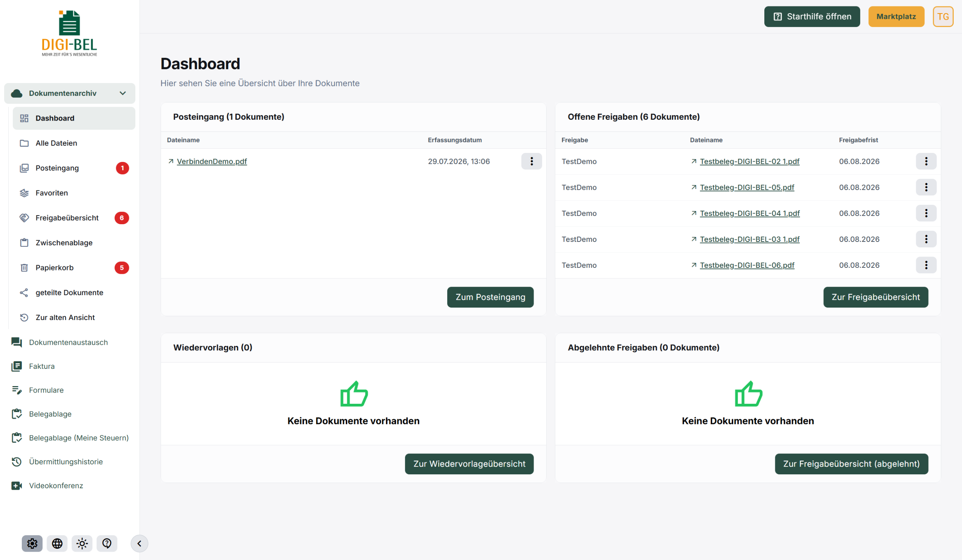962x560 pixels.
Task: Toggle light/dark theme with sun icon
Action: (82, 543)
